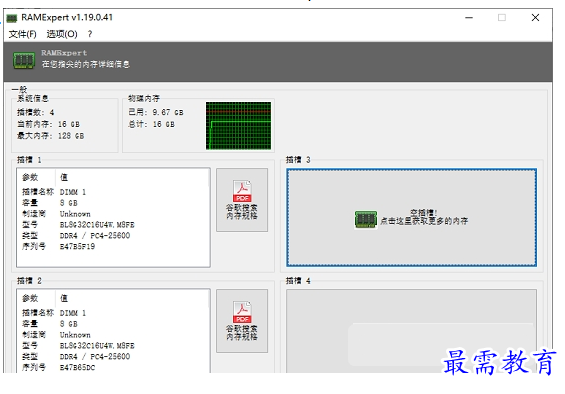Open the ? help menu
565x394 pixels.
(90, 34)
